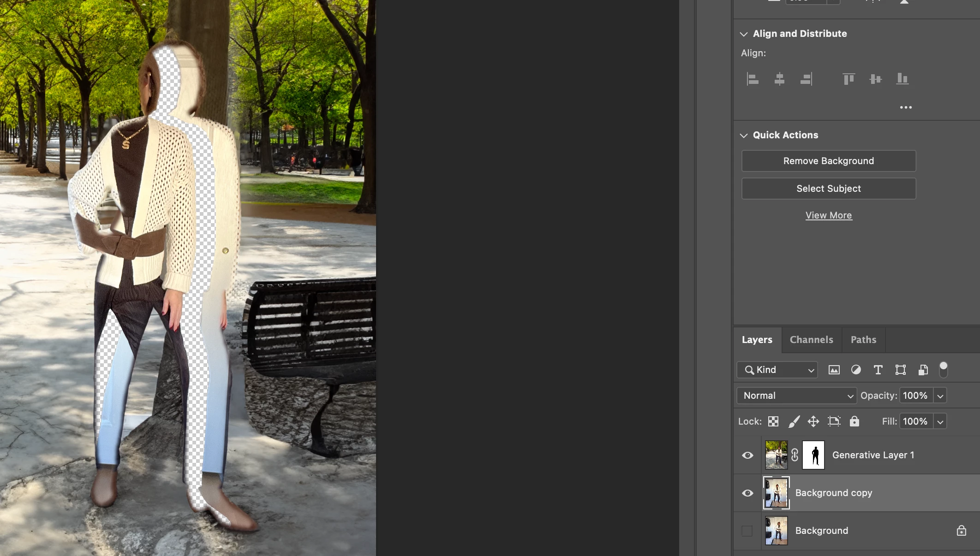
Task: Switch to the Paths tab
Action: pyautogui.click(x=863, y=340)
